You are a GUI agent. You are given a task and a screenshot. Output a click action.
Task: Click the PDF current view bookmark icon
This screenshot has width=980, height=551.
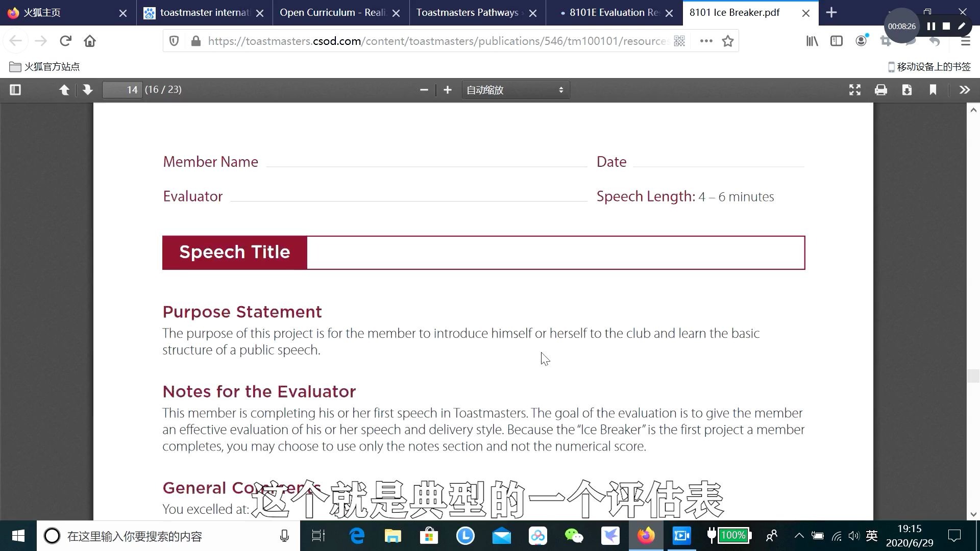point(933,90)
